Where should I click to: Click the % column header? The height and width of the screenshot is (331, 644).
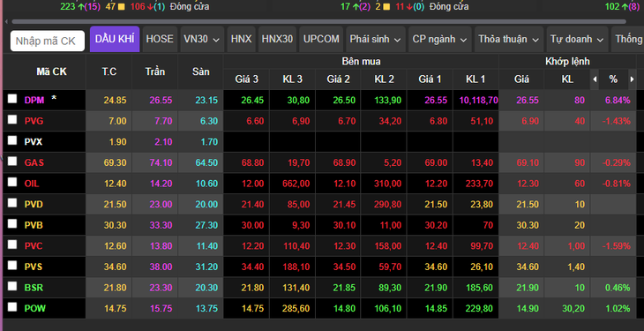(613, 79)
